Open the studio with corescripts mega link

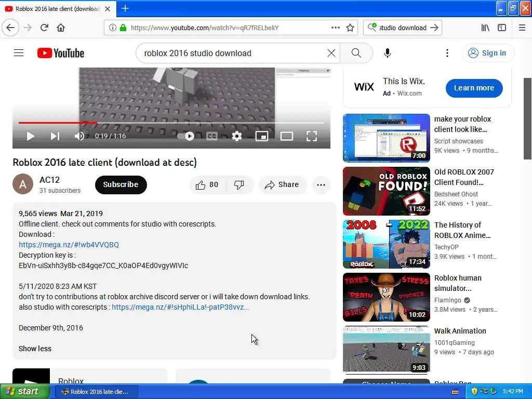pos(180,307)
